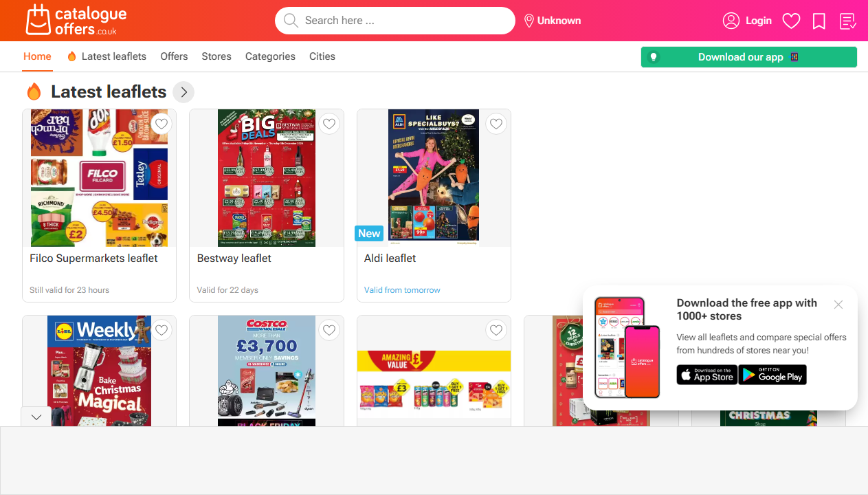Expand Latest leaflets arrow chevron
The height and width of the screenshot is (495, 868).
click(183, 92)
